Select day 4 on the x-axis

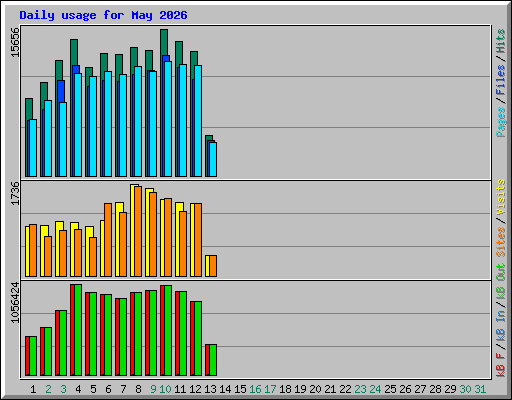[78, 389]
